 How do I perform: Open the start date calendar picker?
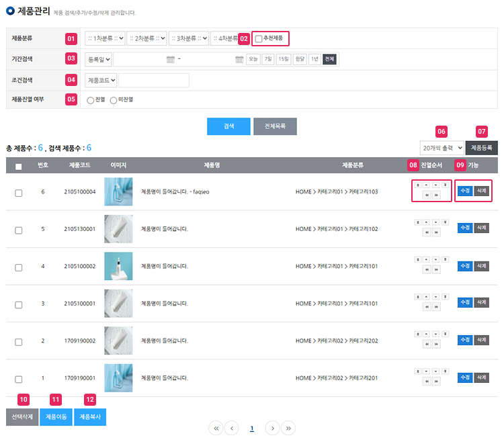click(171, 59)
